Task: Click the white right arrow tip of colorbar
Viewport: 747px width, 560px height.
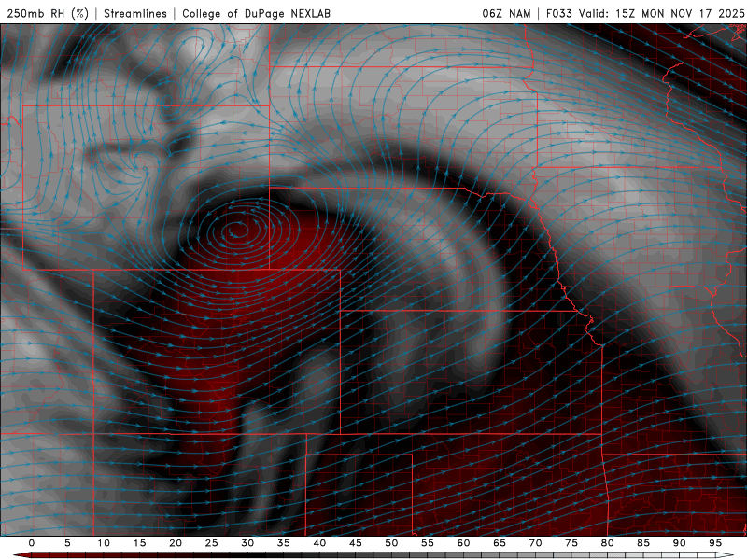Action: [725, 555]
